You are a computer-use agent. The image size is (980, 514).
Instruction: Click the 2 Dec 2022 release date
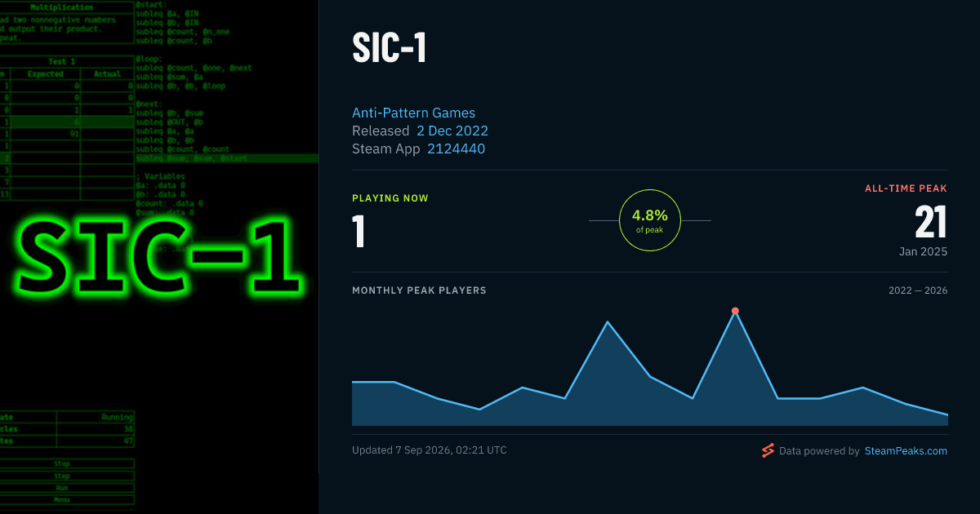click(x=452, y=131)
